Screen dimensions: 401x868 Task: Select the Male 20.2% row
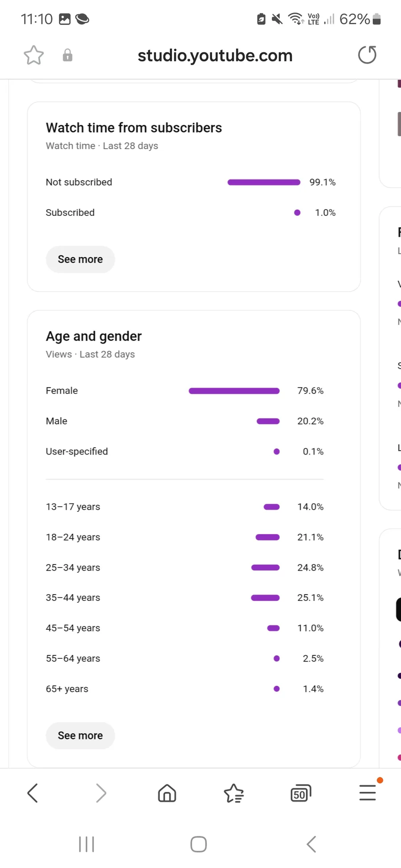(x=184, y=421)
